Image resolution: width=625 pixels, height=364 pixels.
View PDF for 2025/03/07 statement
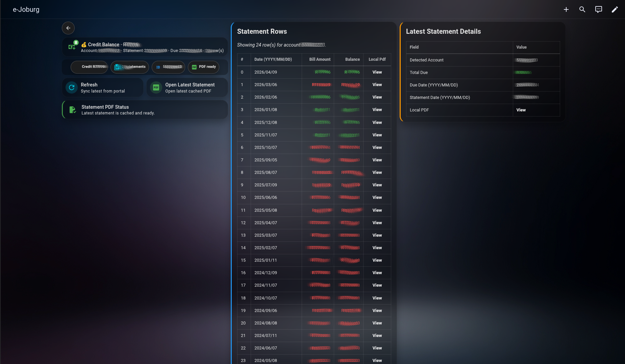point(377,235)
